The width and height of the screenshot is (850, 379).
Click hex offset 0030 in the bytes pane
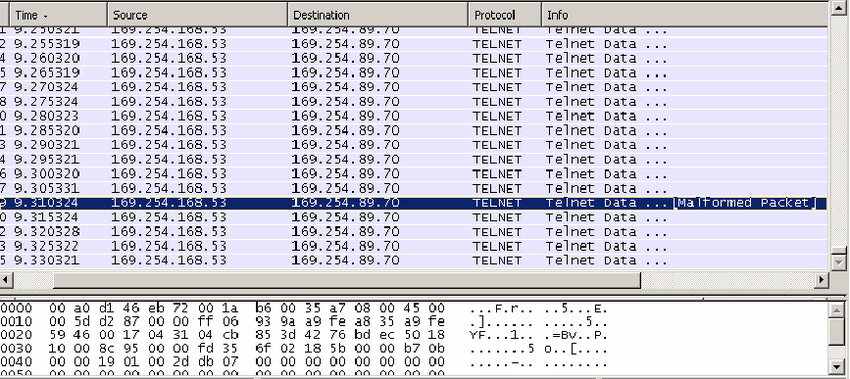click(16, 348)
